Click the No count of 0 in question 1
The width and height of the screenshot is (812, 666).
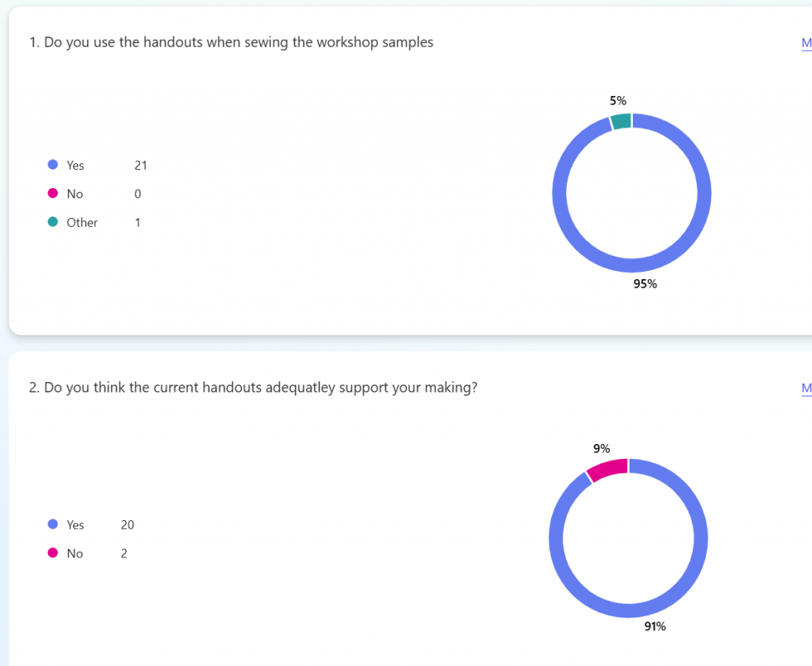[x=138, y=194]
